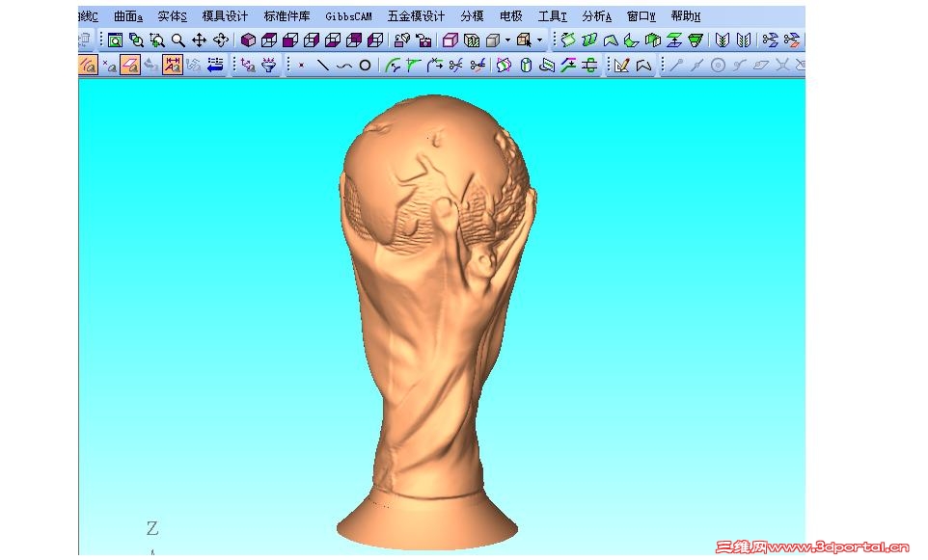Image resolution: width=928 pixels, height=560 pixels.
Task: Click the double green surface icon
Action: click(589, 40)
